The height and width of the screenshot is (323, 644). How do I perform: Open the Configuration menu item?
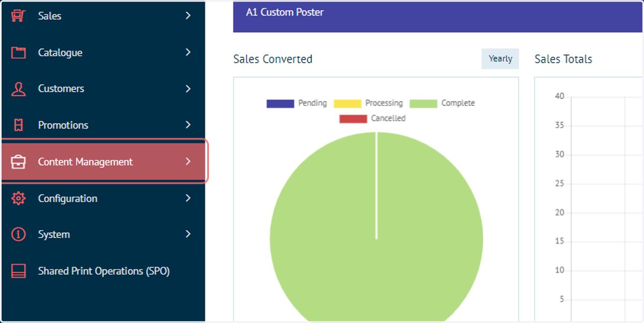[x=103, y=198]
